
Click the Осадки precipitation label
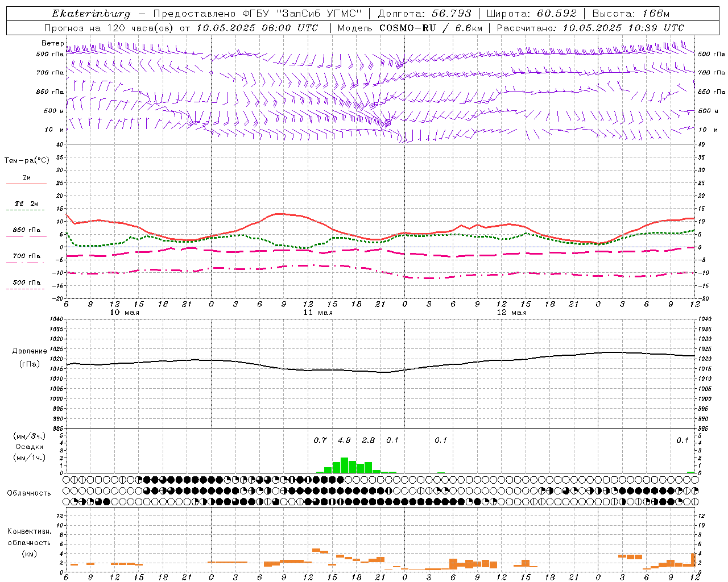tap(29, 447)
